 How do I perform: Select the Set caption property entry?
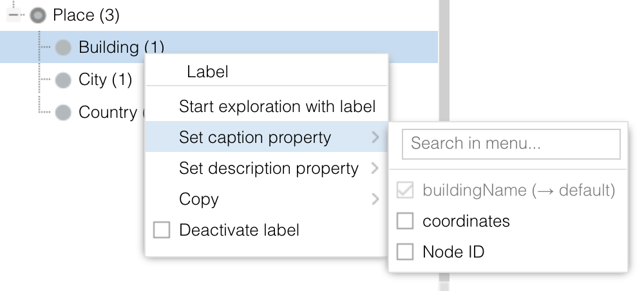(x=255, y=138)
